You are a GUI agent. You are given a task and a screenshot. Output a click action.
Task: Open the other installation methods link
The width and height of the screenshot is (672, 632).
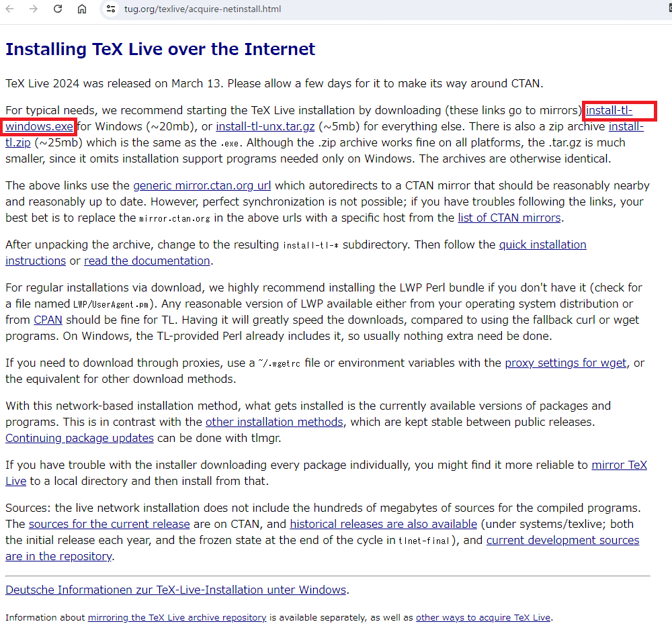point(274,422)
